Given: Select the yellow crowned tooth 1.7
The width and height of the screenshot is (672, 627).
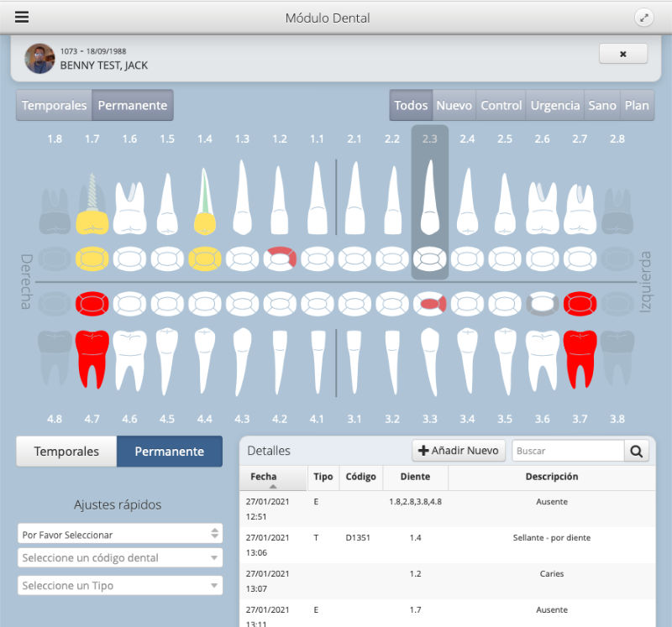Looking at the screenshot, I should pos(92,206).
